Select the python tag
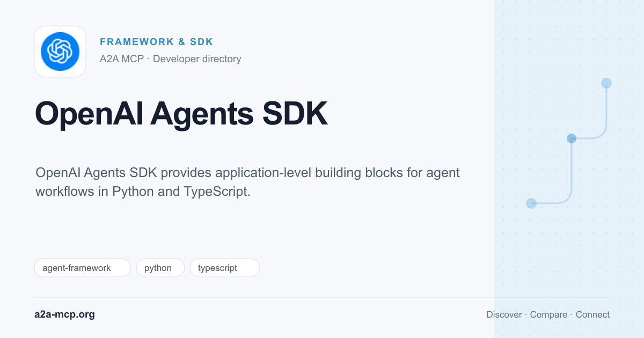This screenshot has width=644, height=338. (160, 268)
